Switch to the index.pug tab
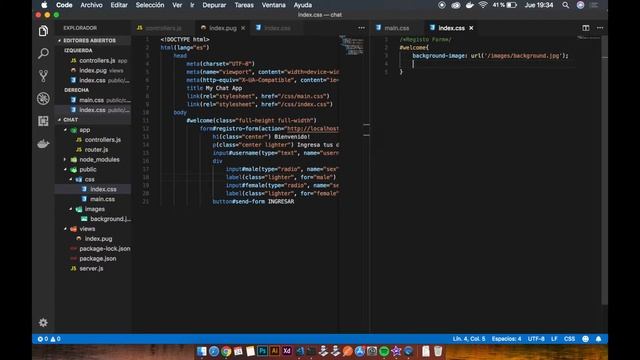 tap(222, 28)
